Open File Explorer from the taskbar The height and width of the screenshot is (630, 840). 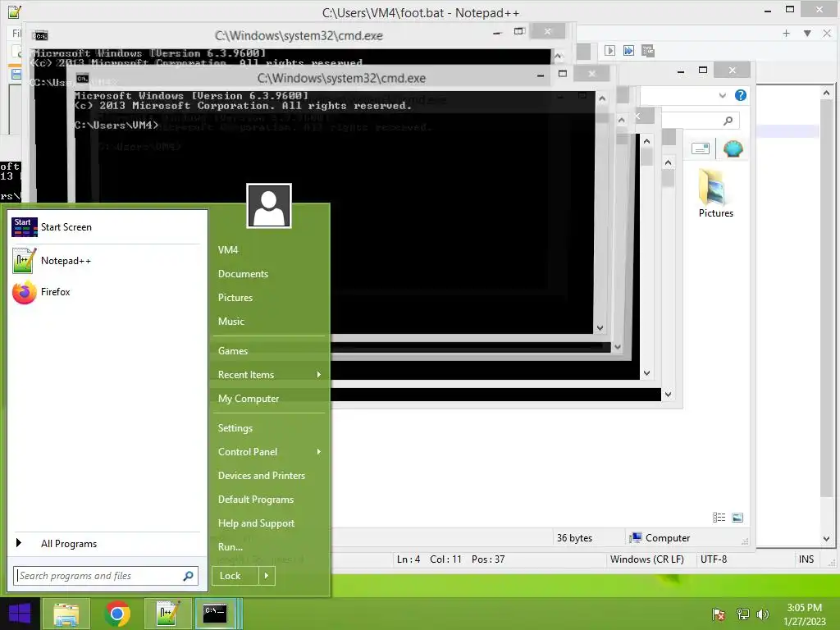tap(66, 614)
